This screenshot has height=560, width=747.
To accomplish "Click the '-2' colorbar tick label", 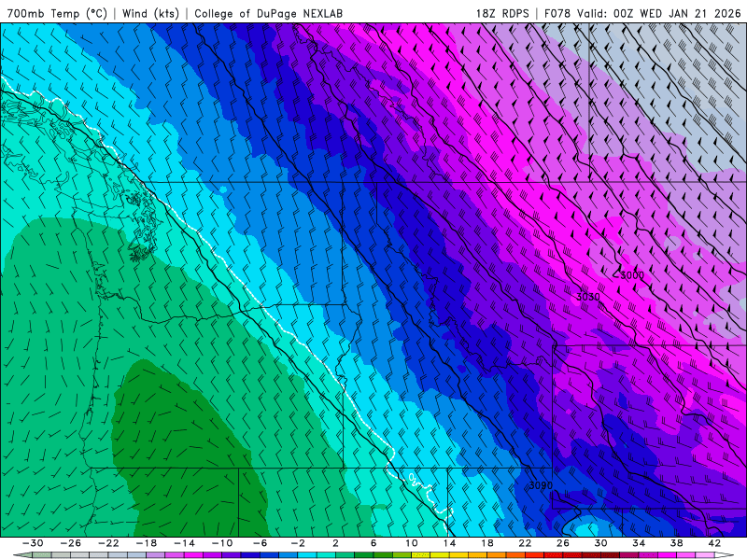I will point(298,543).
